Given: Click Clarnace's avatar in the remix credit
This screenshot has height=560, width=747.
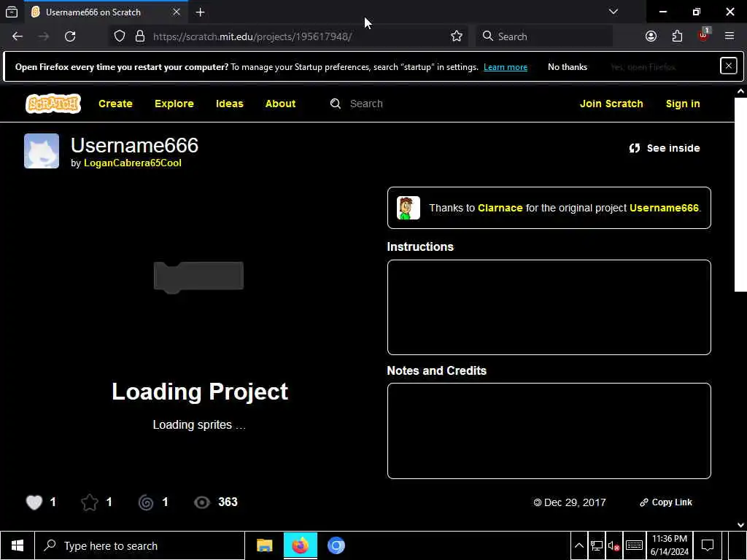Looking at the screenshot, I should point(409,208).
